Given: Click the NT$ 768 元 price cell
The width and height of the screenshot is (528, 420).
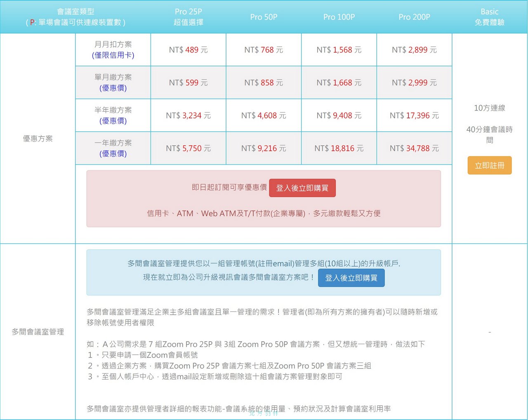Looking at the screenshot, I should click(x=264, y=50).
